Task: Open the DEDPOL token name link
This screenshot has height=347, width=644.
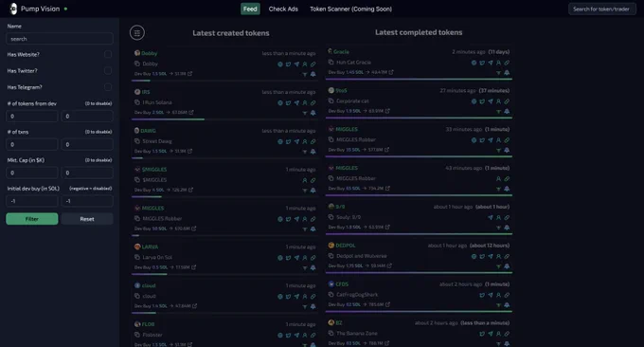Action: pos(346,246)
